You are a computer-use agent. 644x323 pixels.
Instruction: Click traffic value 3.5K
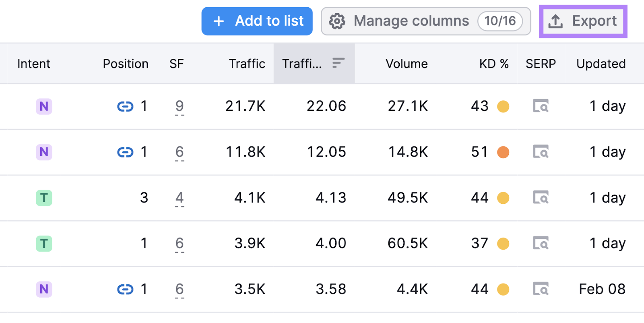pyautogui.click(x=250, y=289)
